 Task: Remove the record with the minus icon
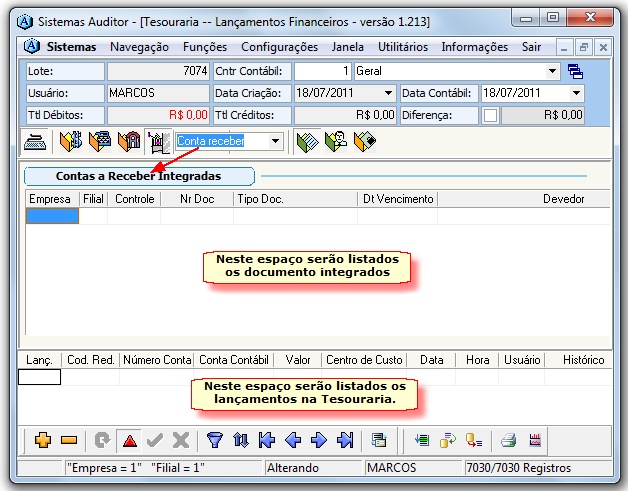pyautogui.click(x=69, y=440)
